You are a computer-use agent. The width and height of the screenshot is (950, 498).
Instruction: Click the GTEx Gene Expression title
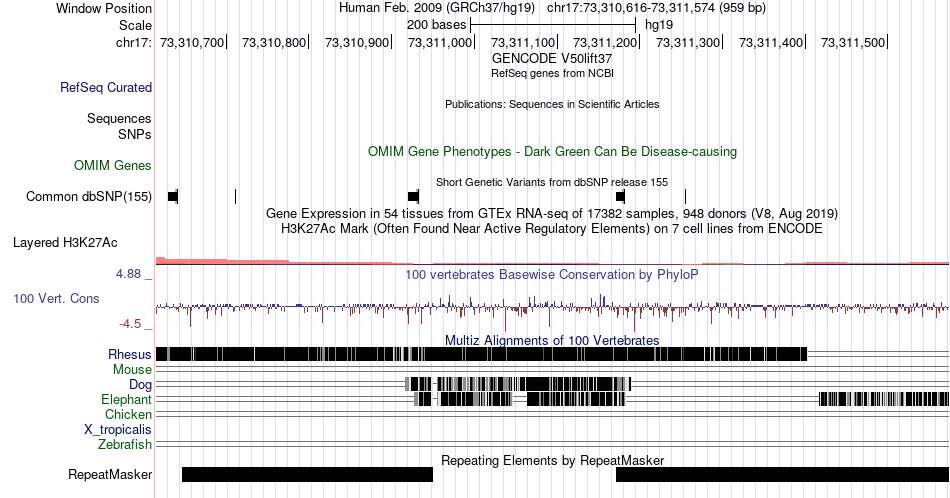pyautogui.click(x=552, y=213)
